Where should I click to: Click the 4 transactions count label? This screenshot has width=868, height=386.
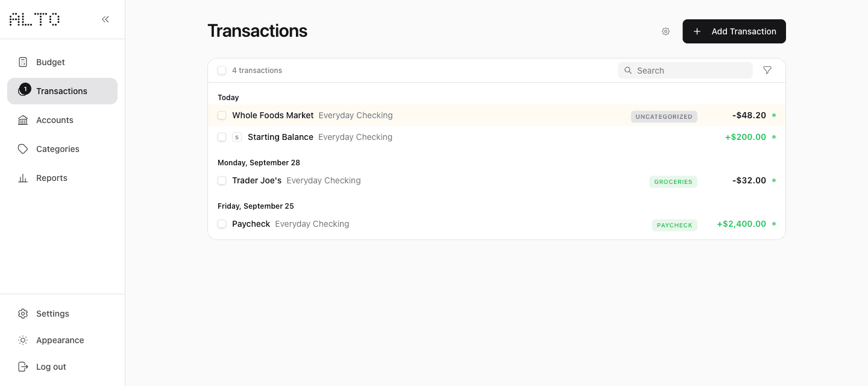[257, 71]
